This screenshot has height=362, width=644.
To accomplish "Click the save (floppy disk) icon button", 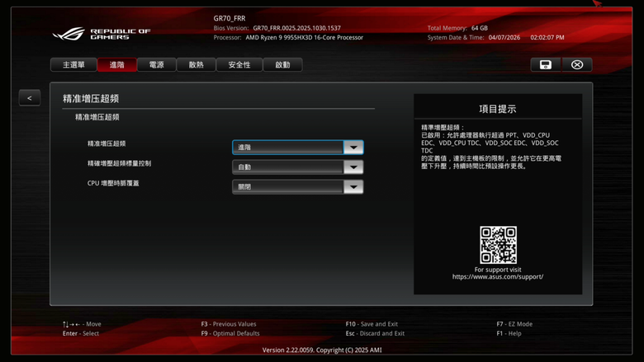I will [x=546, y=65].
